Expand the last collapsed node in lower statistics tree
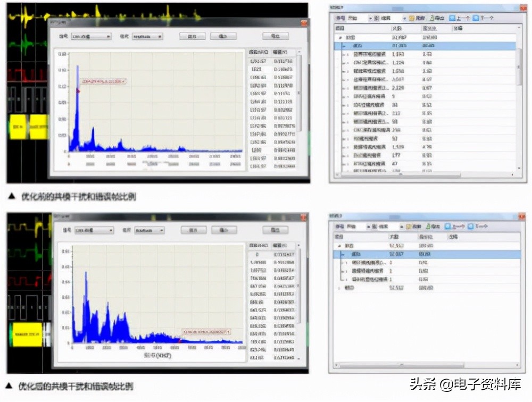Viewport: 532px width, 402px height. tap(339, 288)
